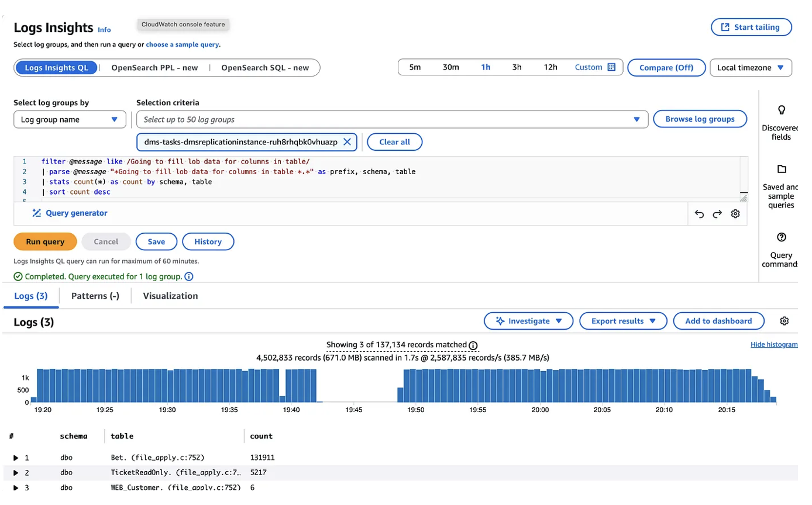Open the query editor settings gear
This screenshot has height=505, width=812.
pyautogui.click(x=736, y=214)
